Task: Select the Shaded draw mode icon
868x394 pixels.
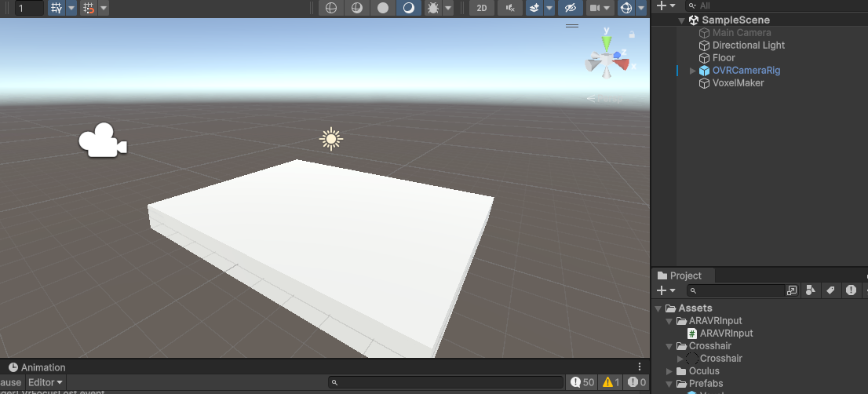Action: click(x=409, y=8)
